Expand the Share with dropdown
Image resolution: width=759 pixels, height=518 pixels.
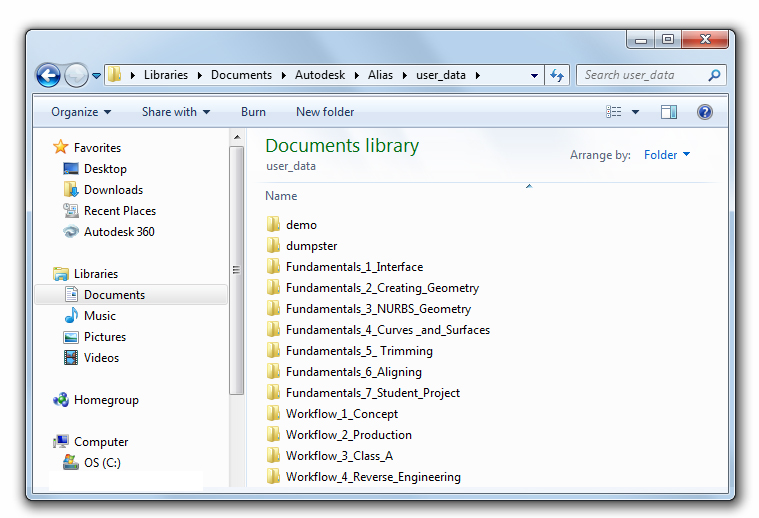[175, 112]
